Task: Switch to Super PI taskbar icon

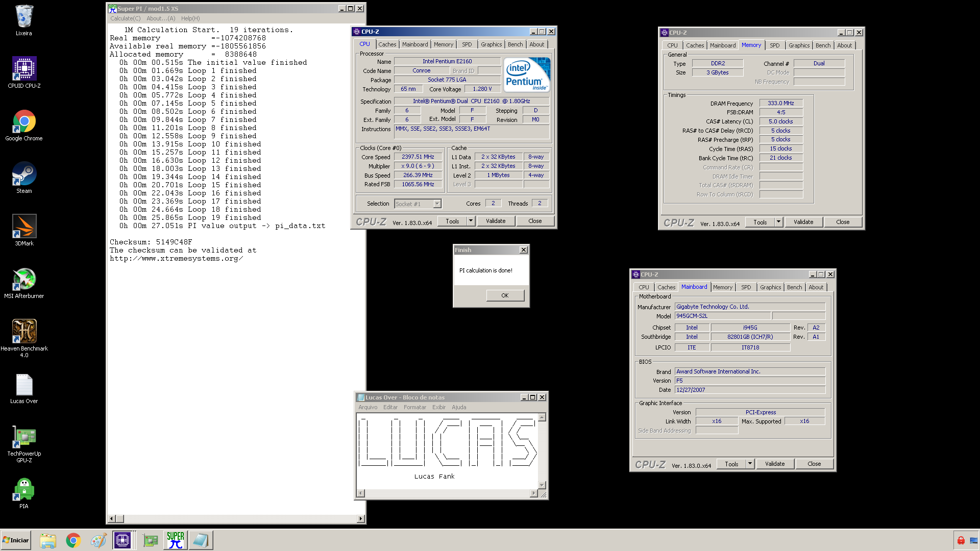Action: 176,540
